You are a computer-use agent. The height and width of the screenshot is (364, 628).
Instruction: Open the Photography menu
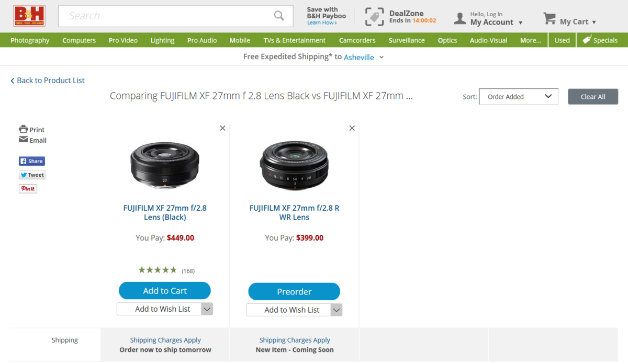[30, 40]
